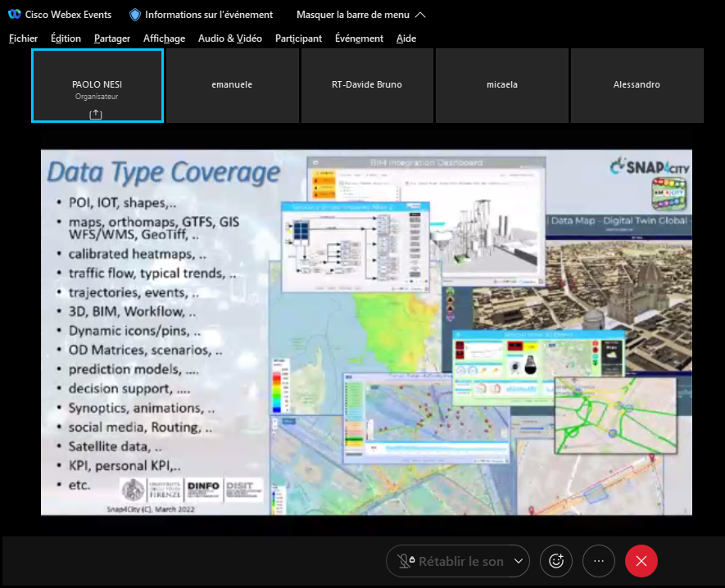Leave the event with the red X button
The height and width of the screenshot is (588, 725).
pyautogui.click(x=641, y=561)
